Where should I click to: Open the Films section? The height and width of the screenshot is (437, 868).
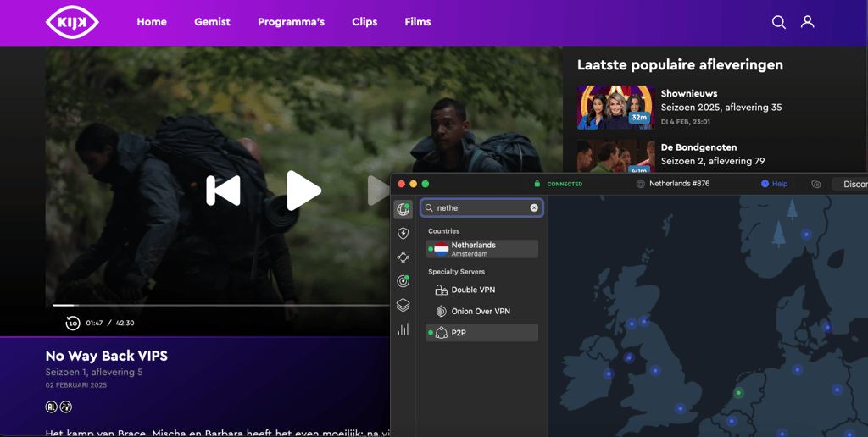417,22
